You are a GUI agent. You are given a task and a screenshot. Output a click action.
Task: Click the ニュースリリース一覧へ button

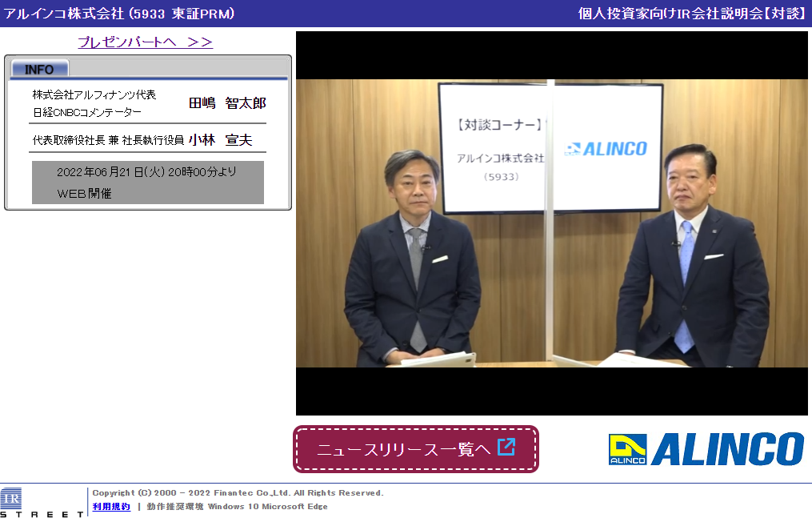point(416,449)
